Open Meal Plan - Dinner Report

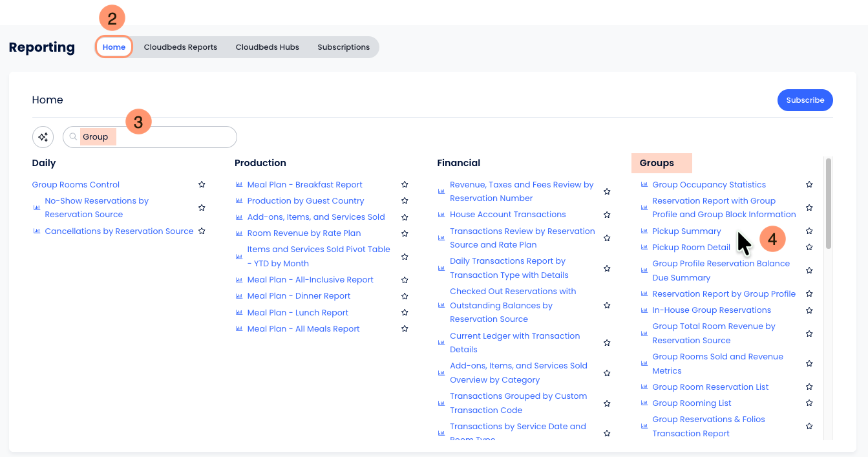pyautogui.click(x=299, y=296)
